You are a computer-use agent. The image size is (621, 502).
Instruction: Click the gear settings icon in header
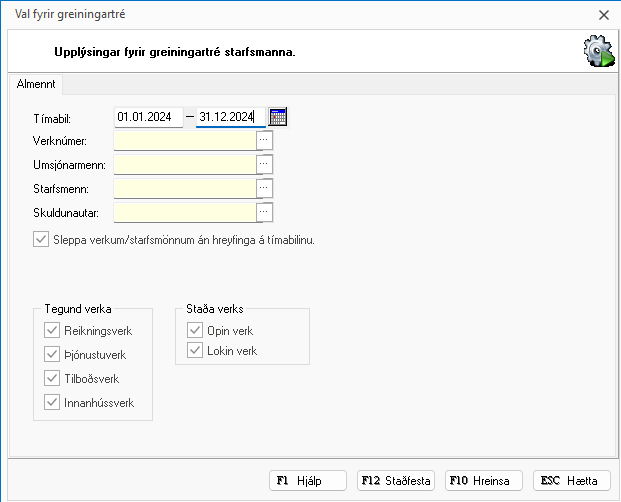point(598,51)
